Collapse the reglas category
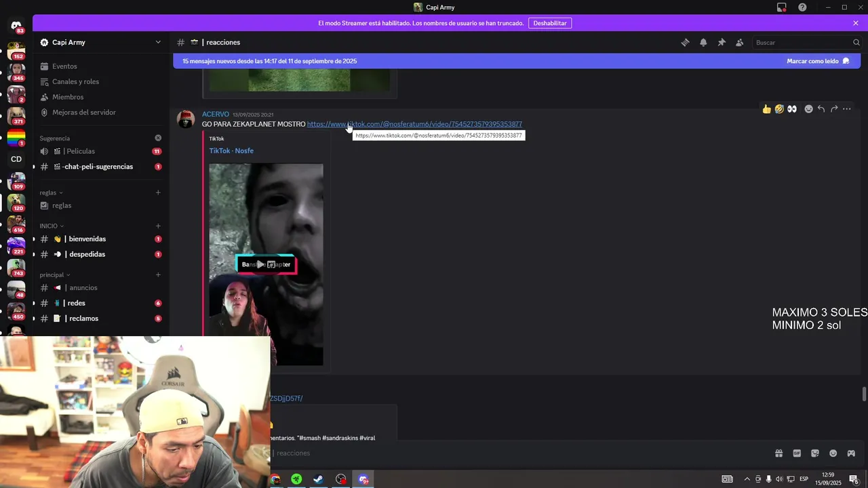868x488 pixels. [x=51, y=192]
